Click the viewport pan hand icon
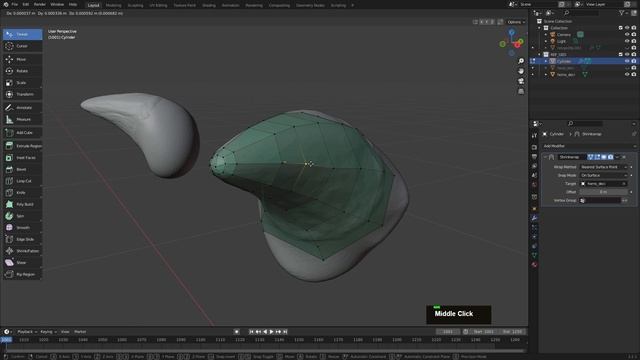 pyautogui.click(x=521, y=71)
